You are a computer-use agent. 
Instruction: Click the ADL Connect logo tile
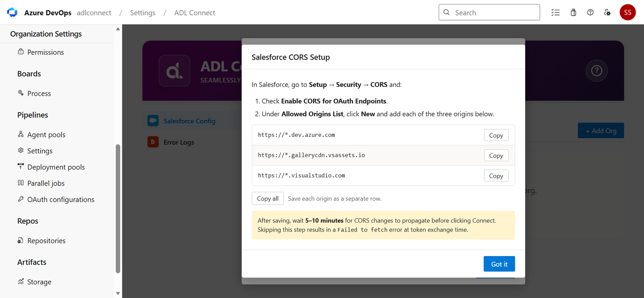point(174,70)
